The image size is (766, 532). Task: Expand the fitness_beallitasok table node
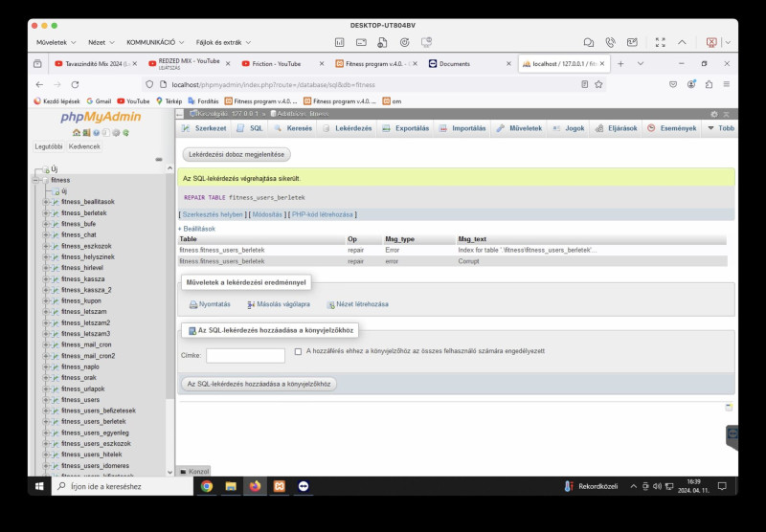(x=46, y=202)
